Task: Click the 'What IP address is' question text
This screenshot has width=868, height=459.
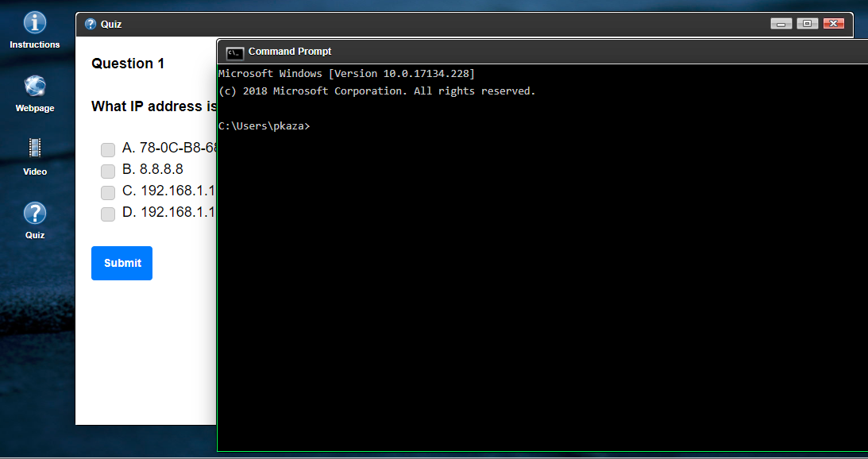Action: [x=154, y=106]
